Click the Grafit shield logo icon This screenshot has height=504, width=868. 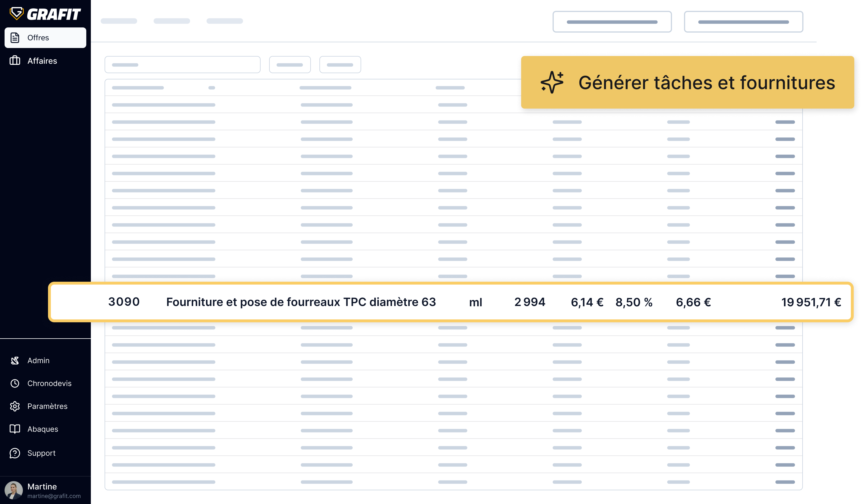[16, 14]
